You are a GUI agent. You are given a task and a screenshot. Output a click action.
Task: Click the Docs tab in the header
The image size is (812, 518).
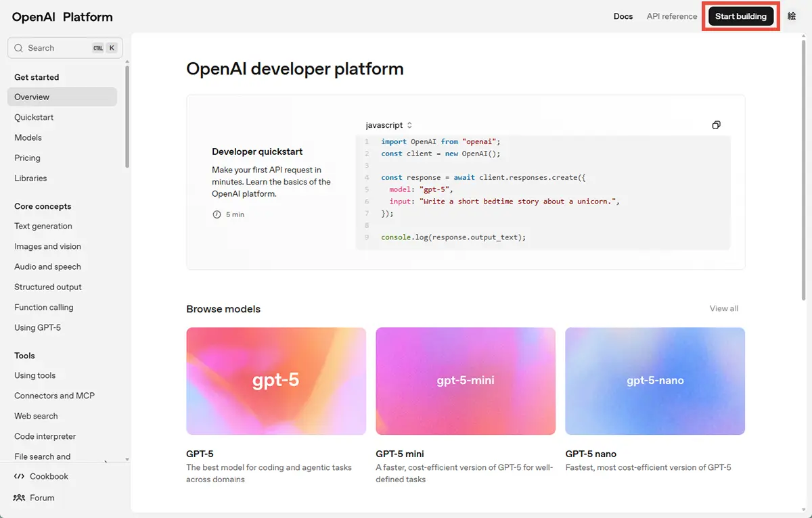coord(623,16)
